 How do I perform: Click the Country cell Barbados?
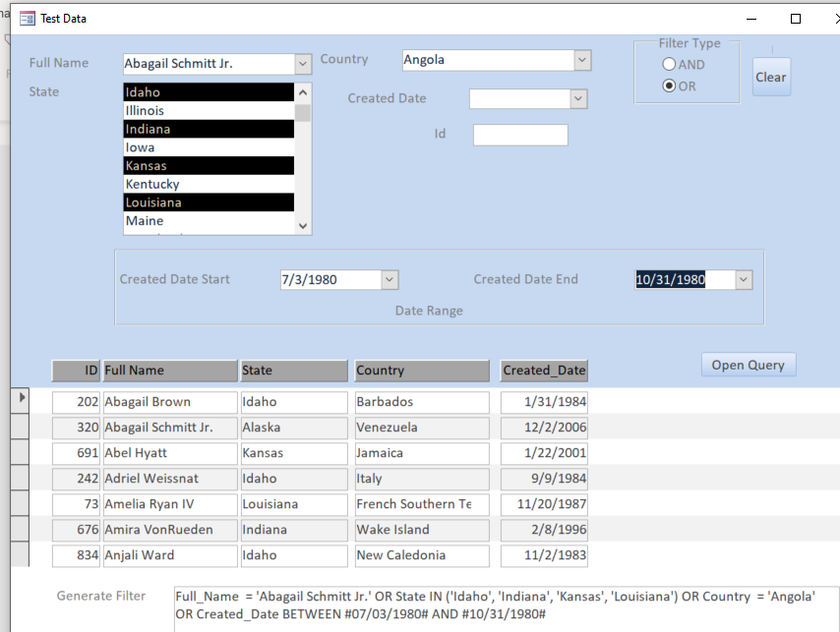[x=422, y=402]
